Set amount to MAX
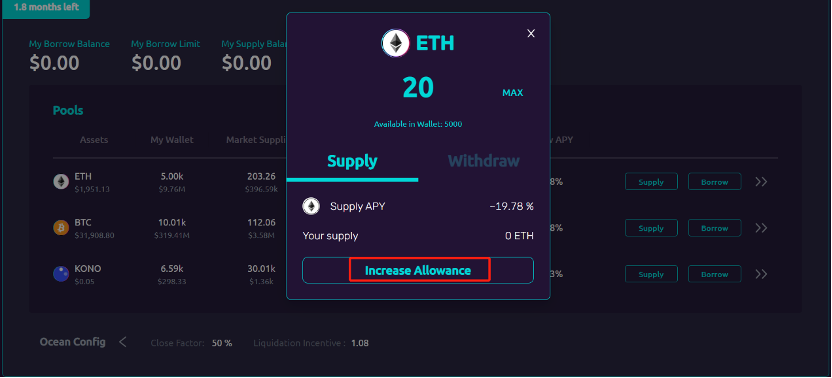 coord(513,93)
